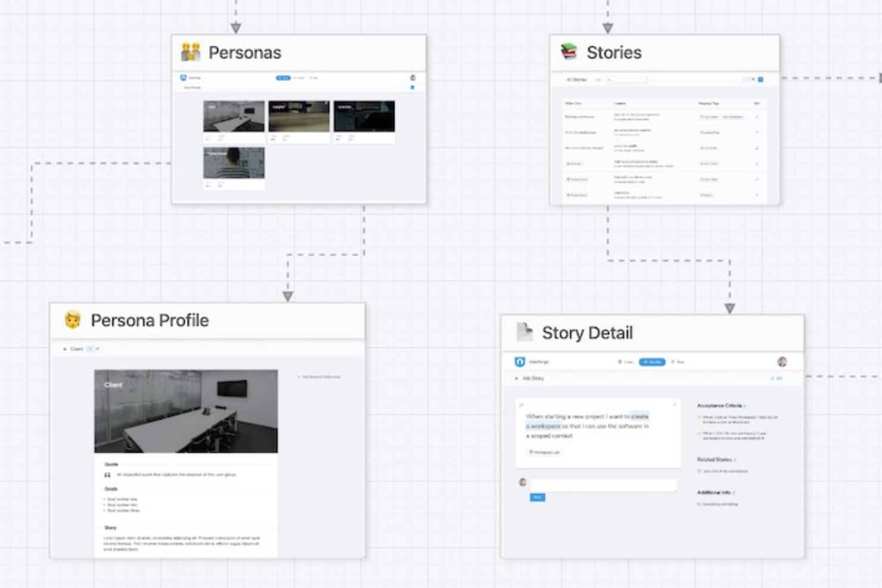Click the small blue button below Personas avatar
The image size is (882, 588).
412,88
